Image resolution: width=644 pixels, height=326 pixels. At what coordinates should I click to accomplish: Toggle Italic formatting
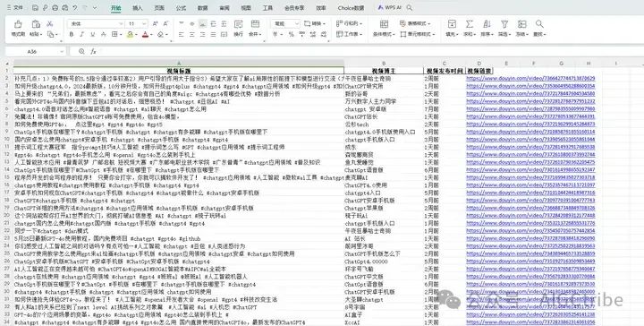[x=81, y=35]
